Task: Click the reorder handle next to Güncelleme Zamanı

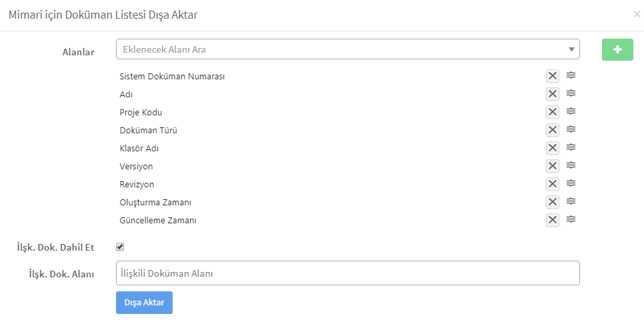Action: [571, 219]
